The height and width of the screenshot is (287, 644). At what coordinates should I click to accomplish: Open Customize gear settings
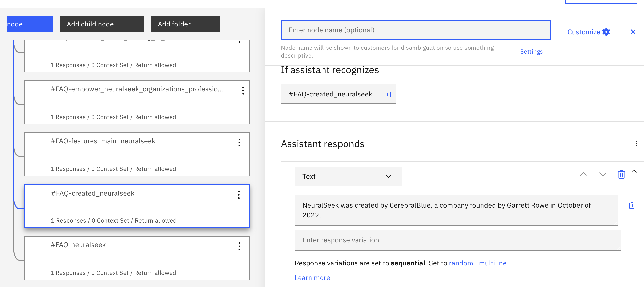click(606, 32)
